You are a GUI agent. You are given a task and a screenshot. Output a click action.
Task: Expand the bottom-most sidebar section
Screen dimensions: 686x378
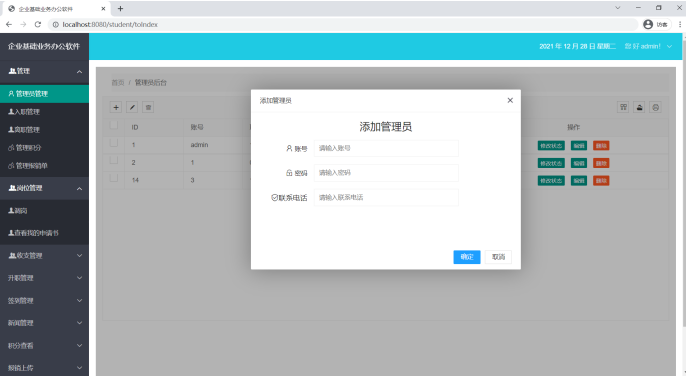(44, 368)
